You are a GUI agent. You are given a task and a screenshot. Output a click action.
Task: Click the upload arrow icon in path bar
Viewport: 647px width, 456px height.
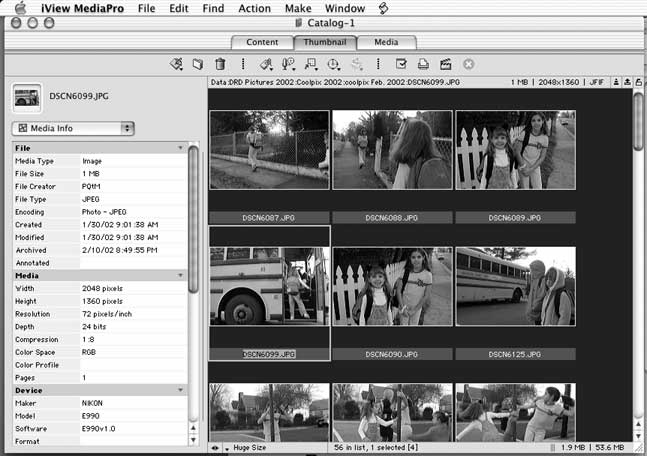tap(627, 82)
